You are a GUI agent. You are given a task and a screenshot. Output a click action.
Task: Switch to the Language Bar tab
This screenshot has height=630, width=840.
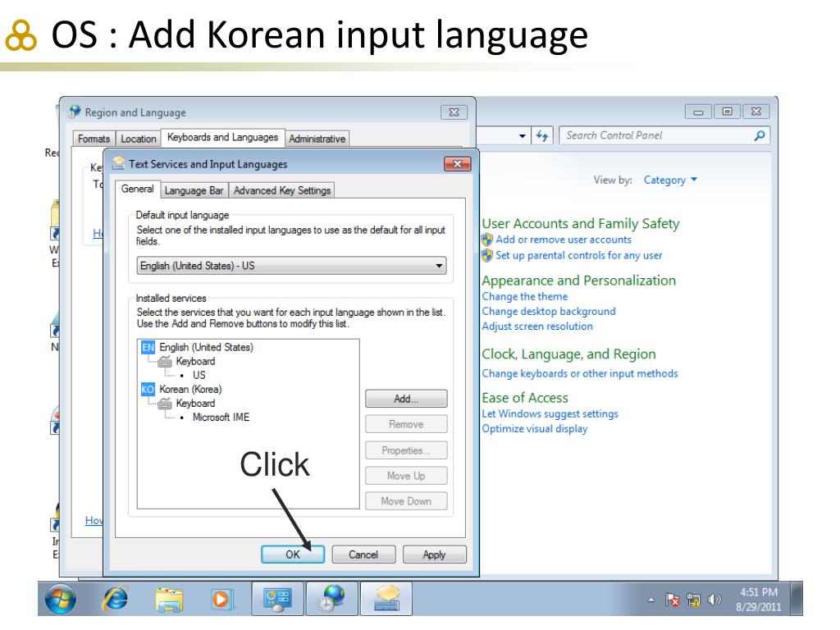tap(194, 190)
